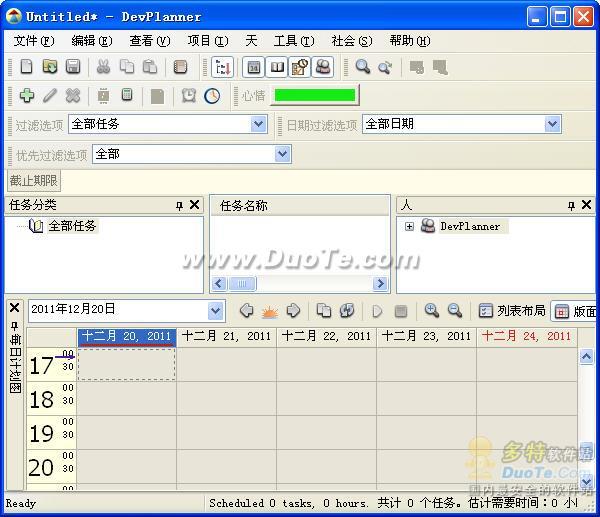The image size is (600, 517).
Task: Open the 2011年12月20日 date dropdown
Action: tap(216, 311)
